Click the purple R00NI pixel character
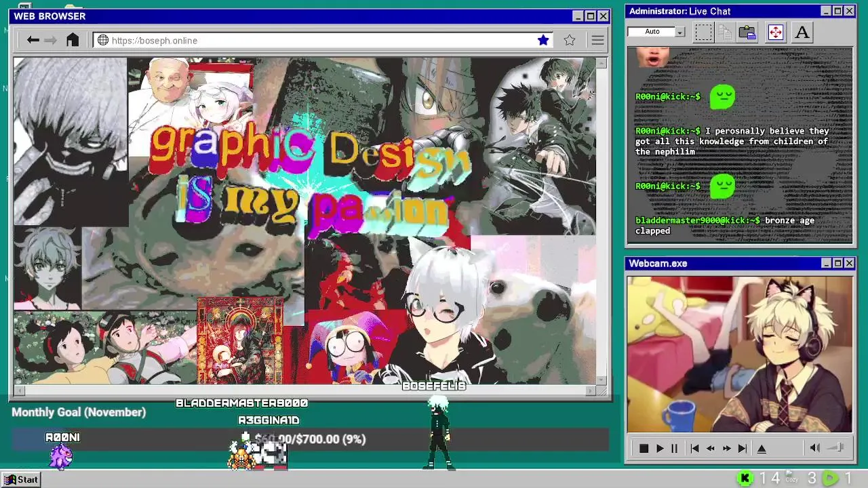The height and width of the screenshot is (488, 868). click(x=61, y=457)
